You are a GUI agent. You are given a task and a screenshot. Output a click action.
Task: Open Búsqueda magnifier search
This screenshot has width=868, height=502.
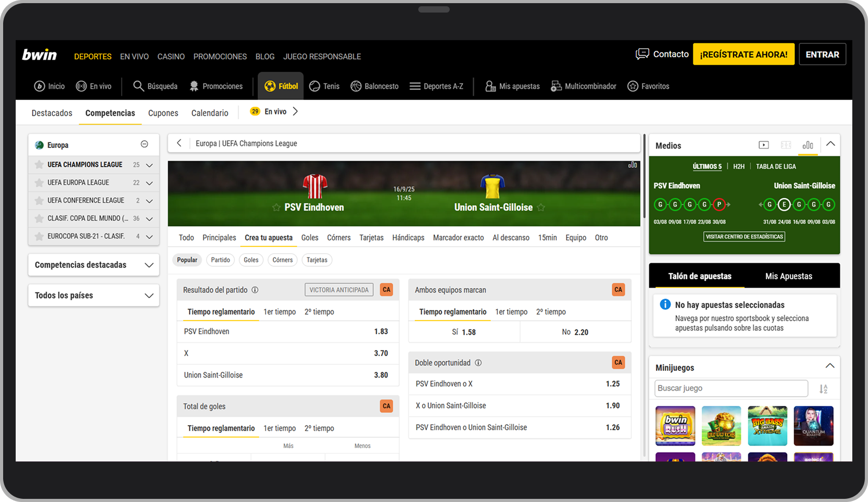click(x=155, y=86)
